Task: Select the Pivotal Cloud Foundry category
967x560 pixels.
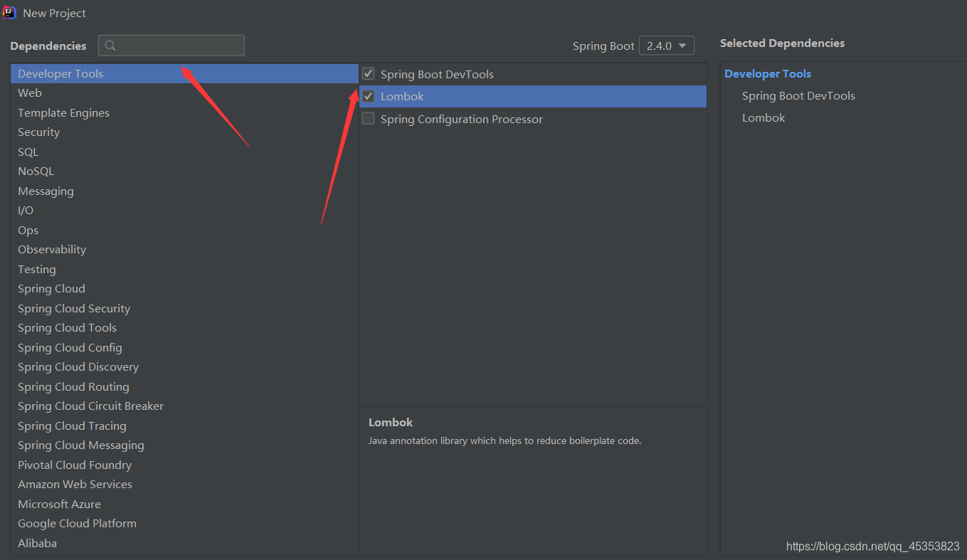Action: [184, 465]
